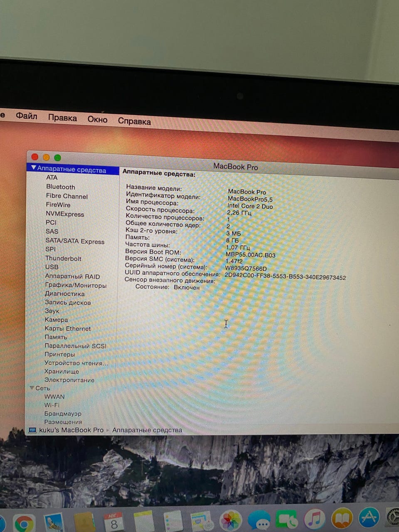Close the MacBook Pro window
This screenshot has height=532, width=399.
pyautogui.click(x=35, y=157)
